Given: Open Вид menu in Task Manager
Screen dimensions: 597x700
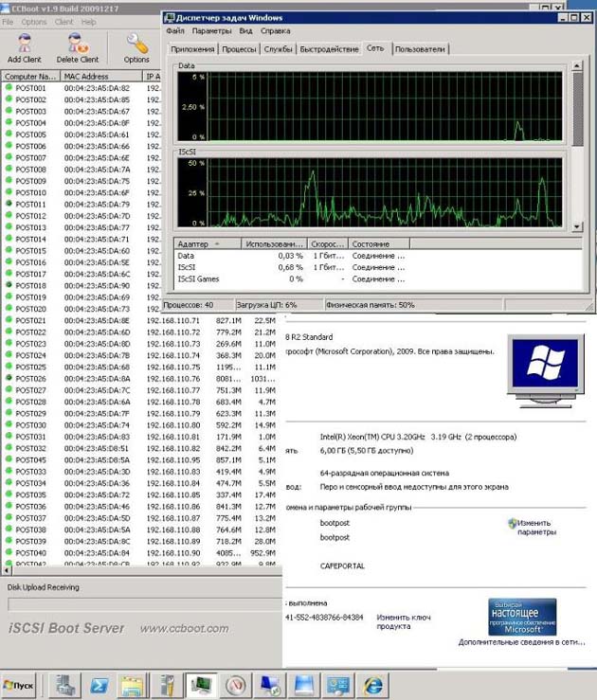Looking at the screenshot, I should pos(245,31).
